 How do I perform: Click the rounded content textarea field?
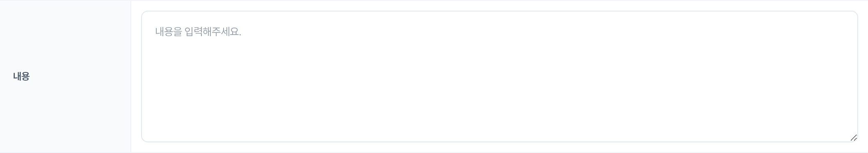pos(499,76)
